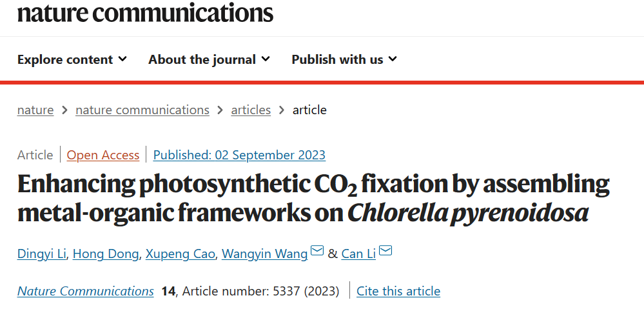Expand the Publish with us chevron
Screen dimensions: 644x309
click(x=393, y=59)
